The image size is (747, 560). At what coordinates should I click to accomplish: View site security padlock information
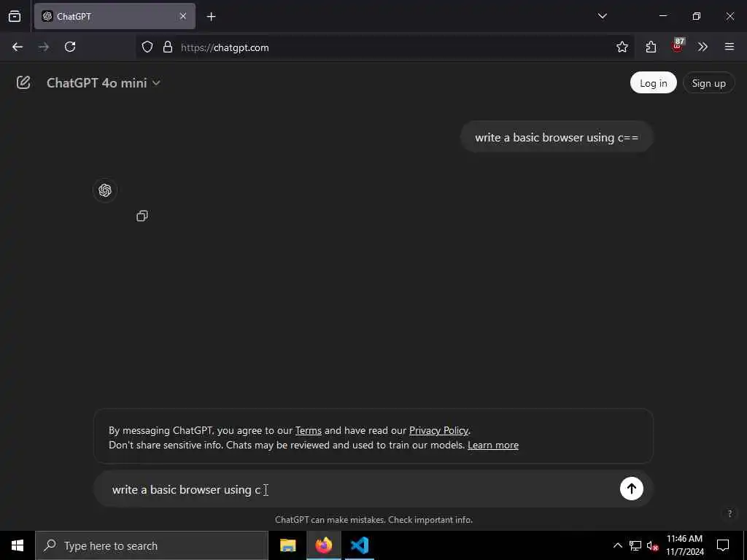[x=167, y=47]
